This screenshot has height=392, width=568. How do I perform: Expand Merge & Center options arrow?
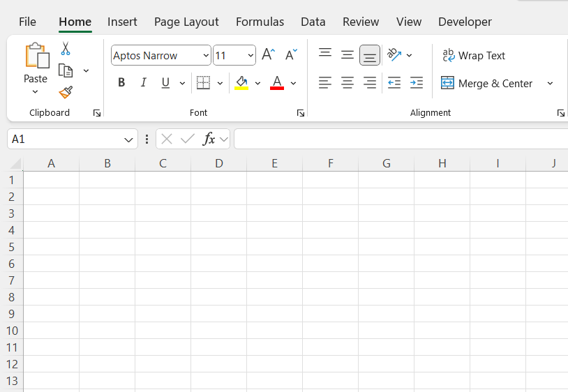pyautogui.click(x=550, y=84)
